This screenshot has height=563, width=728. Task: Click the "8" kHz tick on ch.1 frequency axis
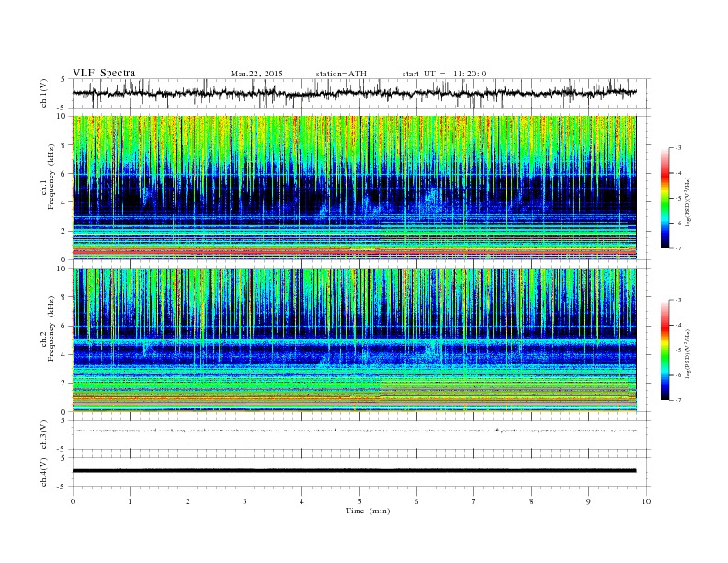64,145
